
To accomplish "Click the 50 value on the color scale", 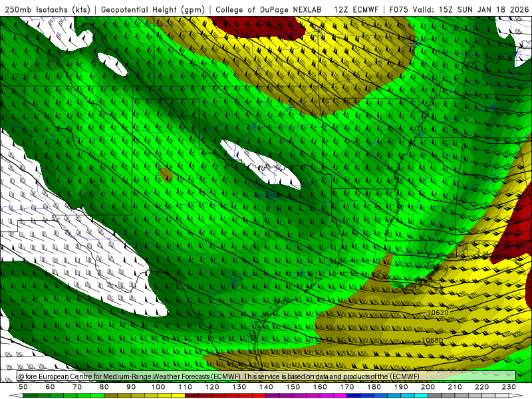I will [x=23, y=387].
